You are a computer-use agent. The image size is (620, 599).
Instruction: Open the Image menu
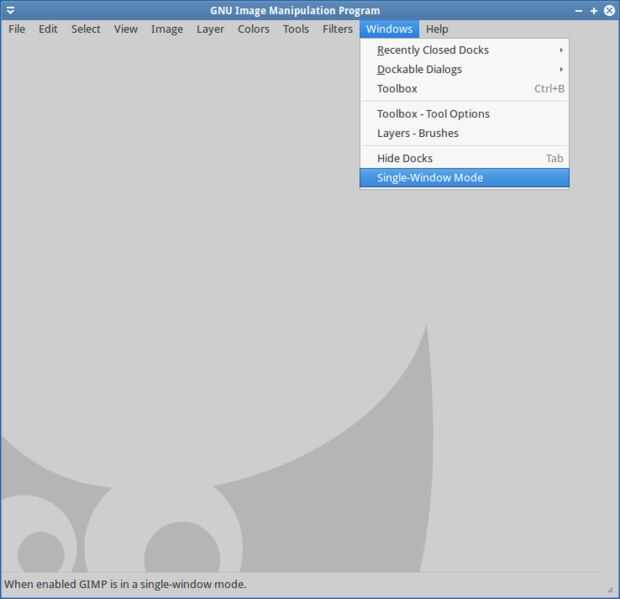[167, 29]
